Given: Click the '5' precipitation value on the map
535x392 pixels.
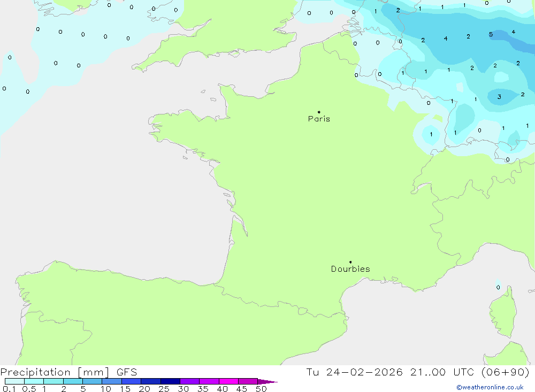Looking at the screenshot, I should coord(491,34).
